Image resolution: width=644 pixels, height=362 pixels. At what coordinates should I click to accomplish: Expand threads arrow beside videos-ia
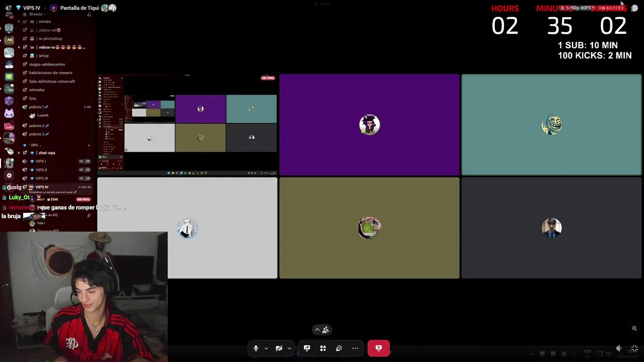pyautogui.click(x=19, y=47)
